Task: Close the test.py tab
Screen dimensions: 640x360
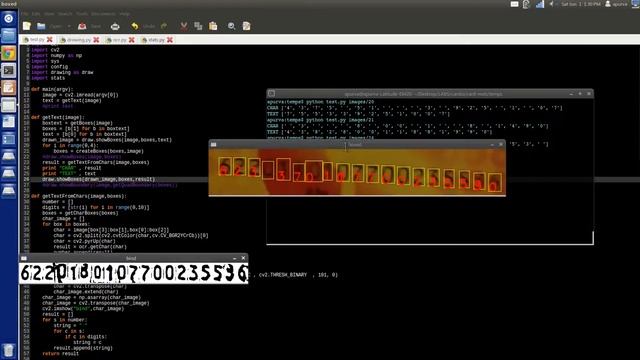Action: 49,40
